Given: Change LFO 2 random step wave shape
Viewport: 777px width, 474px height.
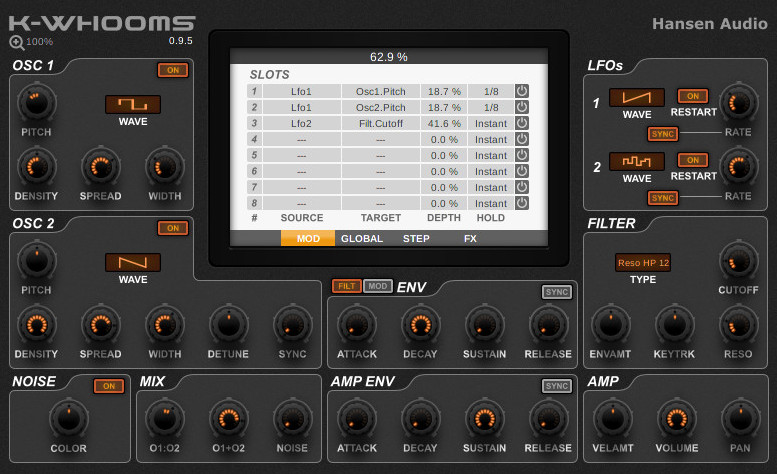Looking at the screenshot, I should coord(637,161).
